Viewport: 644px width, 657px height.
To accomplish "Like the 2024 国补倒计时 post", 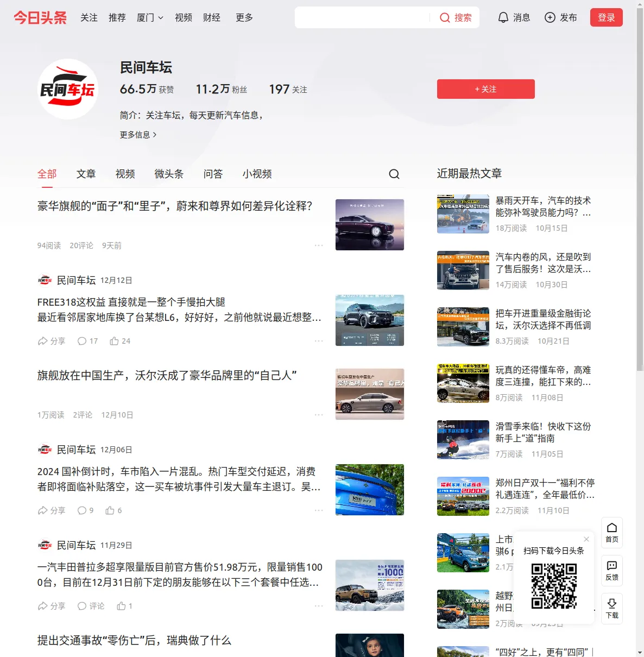I will [x=114, y=510].
